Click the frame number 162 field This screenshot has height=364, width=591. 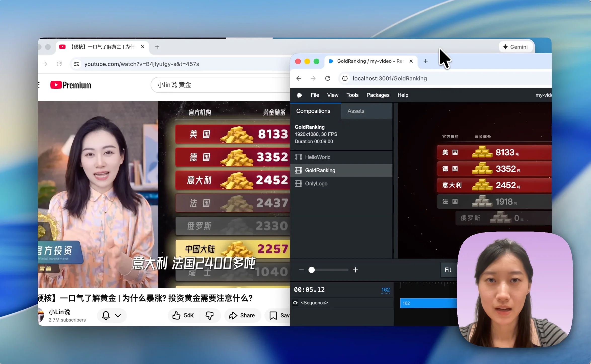coord(385,289)
